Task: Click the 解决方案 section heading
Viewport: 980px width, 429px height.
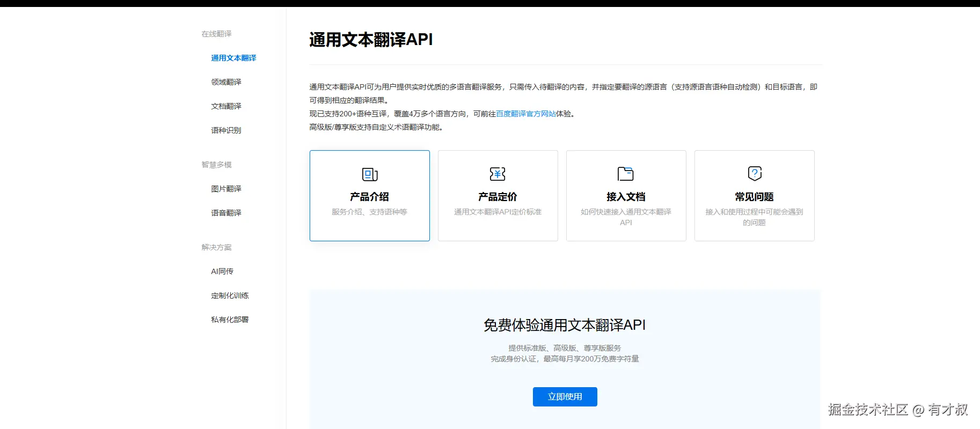Action: 216,247
